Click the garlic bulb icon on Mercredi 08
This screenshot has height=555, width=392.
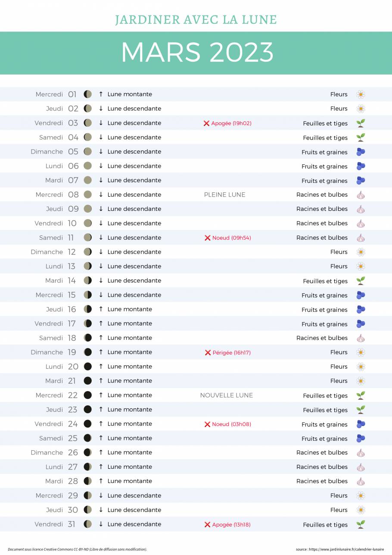(x=361, y=195)
